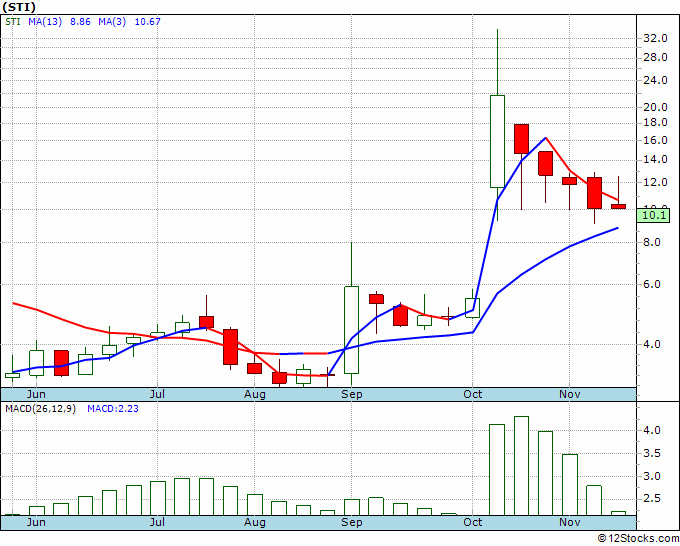The width and height of the screenshot is (680, 546).
Task: Click the 12.0 price axis label
Action: [655, 183]
